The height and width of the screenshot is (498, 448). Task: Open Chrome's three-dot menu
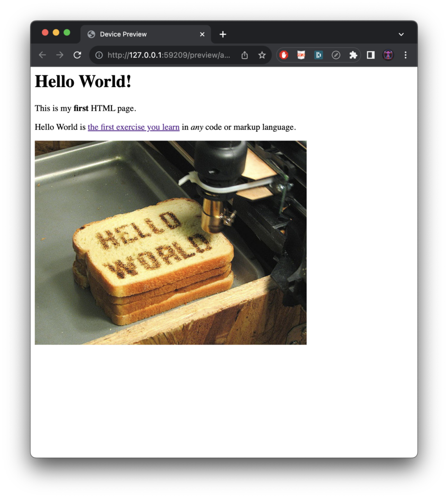pyautogui.click(x=406, y=55)
